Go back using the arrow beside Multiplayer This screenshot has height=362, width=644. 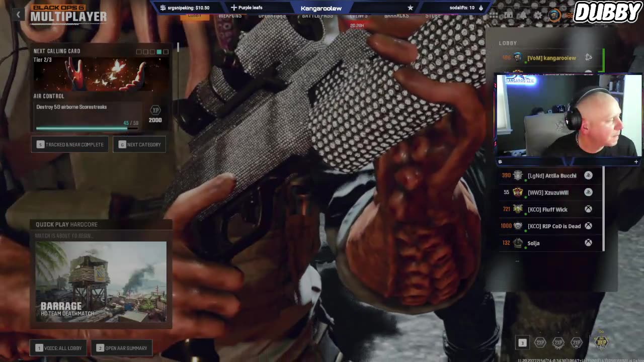(18, 15)
